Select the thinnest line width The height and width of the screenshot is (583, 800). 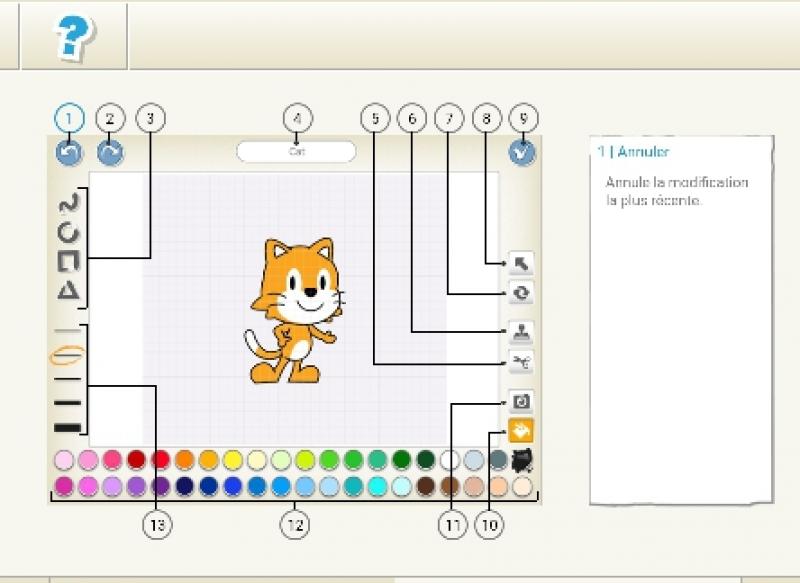click(x=68, y=331)
